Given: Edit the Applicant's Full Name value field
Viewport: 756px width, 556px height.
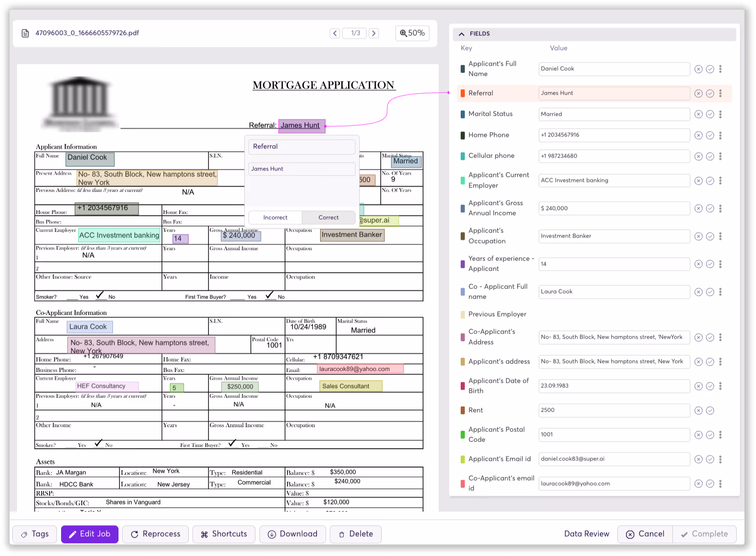Looking at the screenshot, I should click(x=614, y=69).
